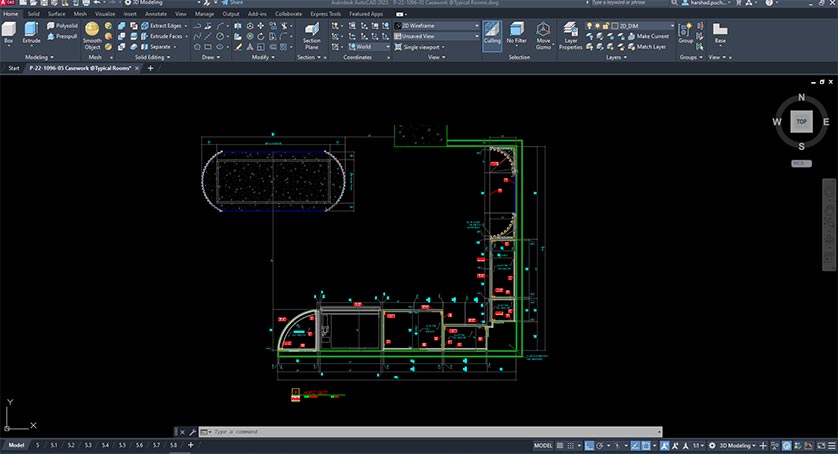Click the Presspull tool

[x=62, y=36]
